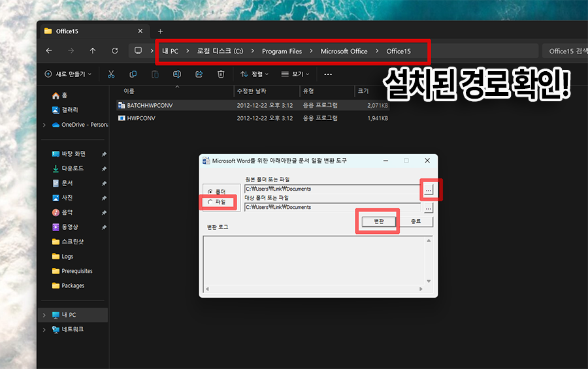588x369 pixels.
Task: Click Office15 breadcrumb segment
Action: (399, 51)
